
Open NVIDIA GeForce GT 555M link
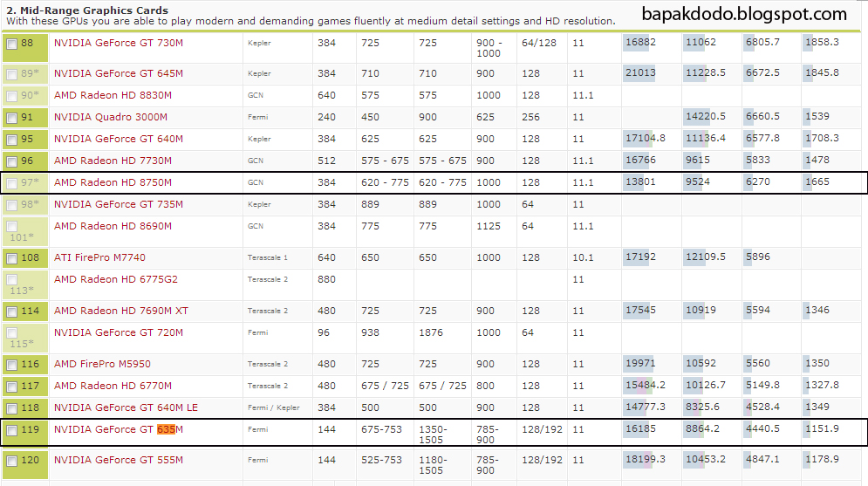point(119,460)
